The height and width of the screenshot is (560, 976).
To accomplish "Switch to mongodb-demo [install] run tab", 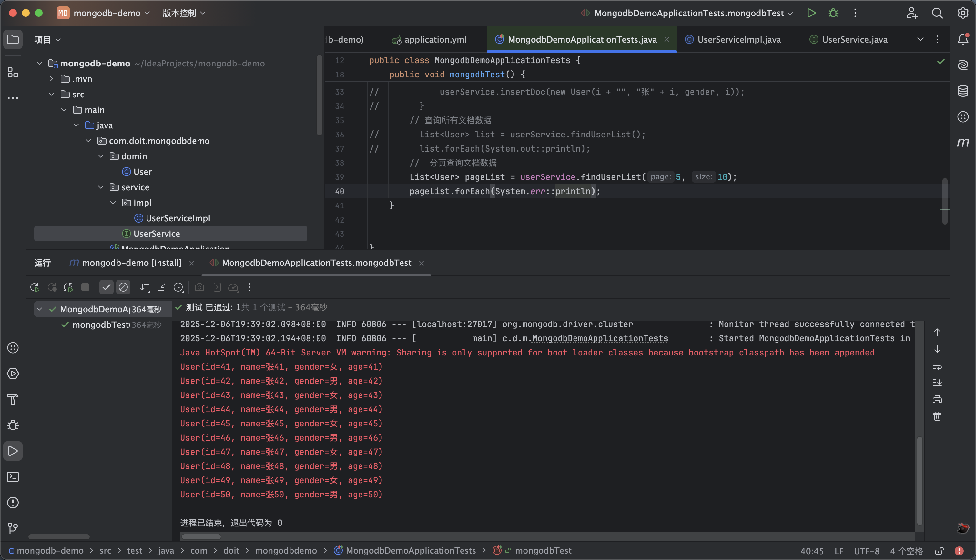I will (131, 263).
